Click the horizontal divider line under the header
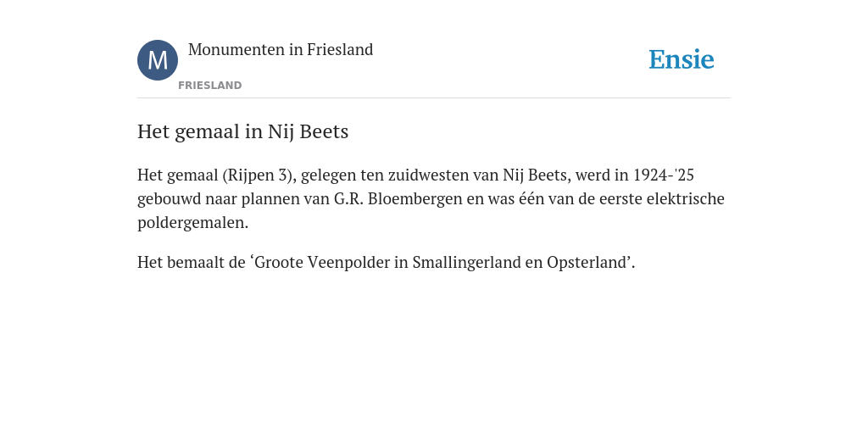Viewport: 868px width, 434px height. (434, 98)
